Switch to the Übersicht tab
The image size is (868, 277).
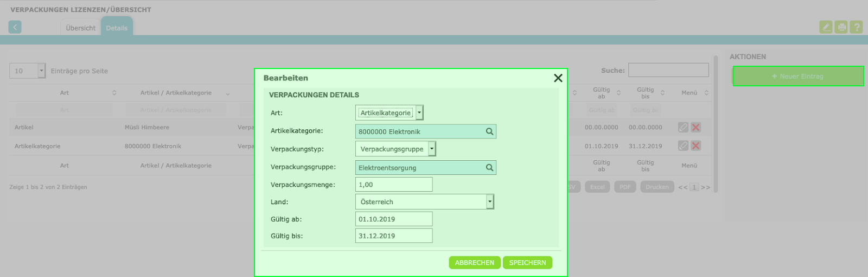click(80, 28)
